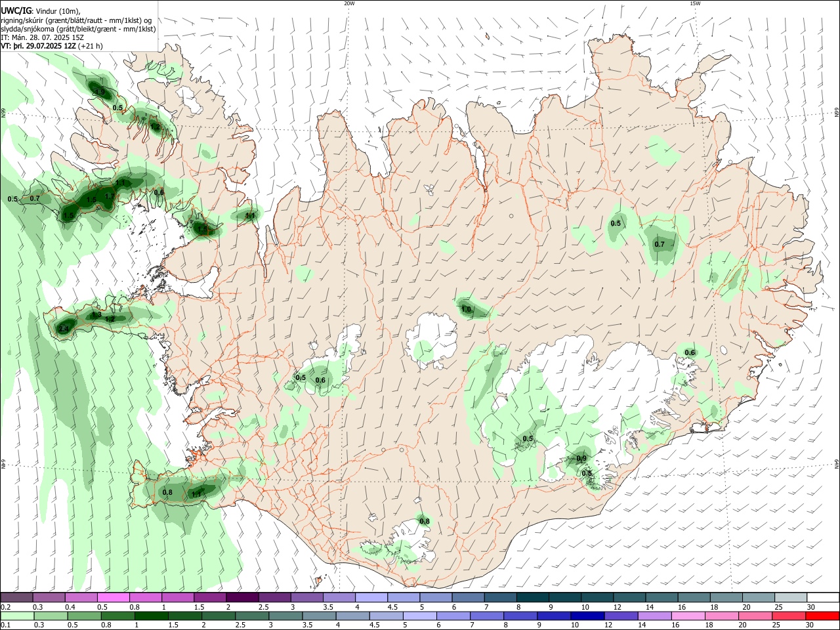840x630 pixels.
Task: Click the 0.7 rainfall value in east Iceland
Action: (660, 245)
